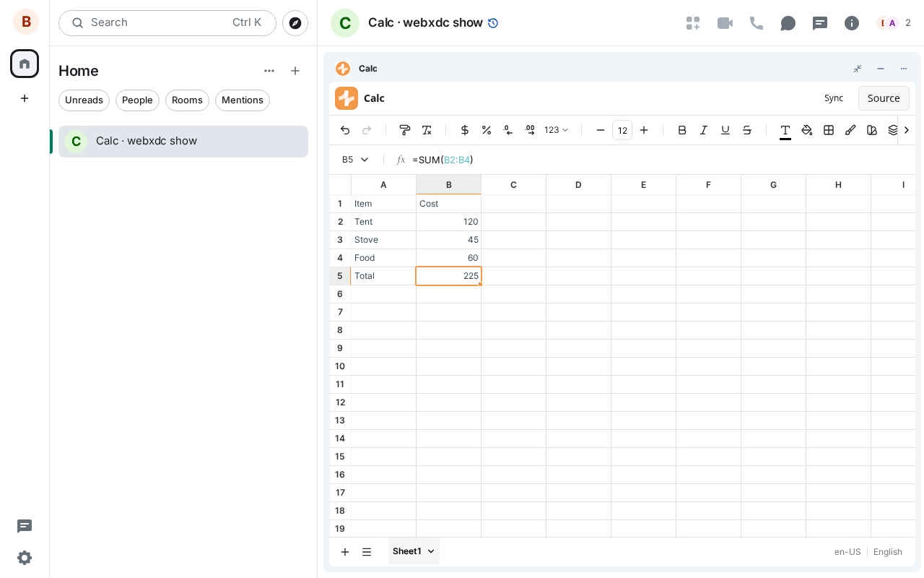The width and height of the screenshot is (924, 578).
Task: Toggle italic formatting
Action: pyautogui.click(x=704, y=130)
